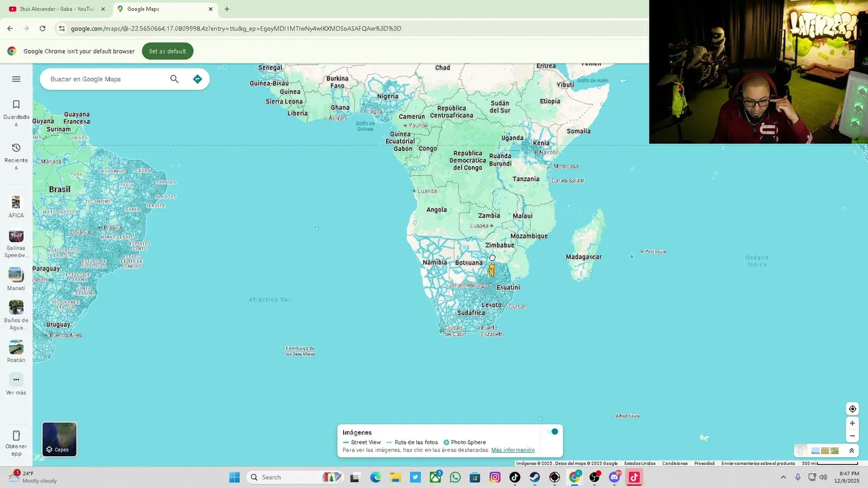Show hidden system tray icons
This screenshot has height=488, width=868.
tap(783, 477)
